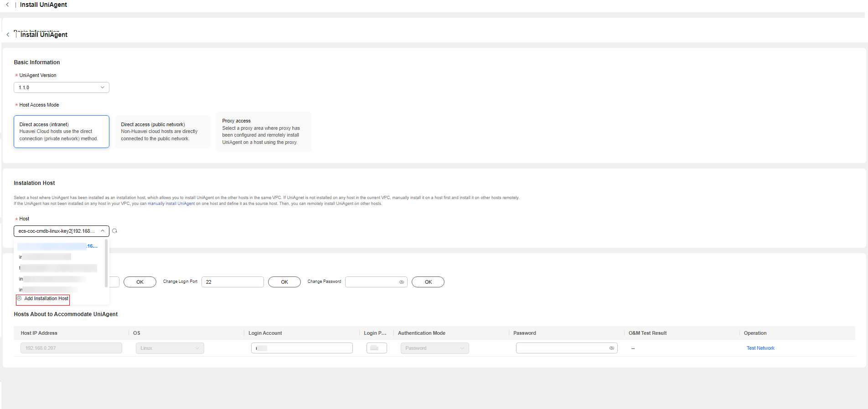Toggle visibility of the Change Password field
868x409 pixels.
click(402, 282)
